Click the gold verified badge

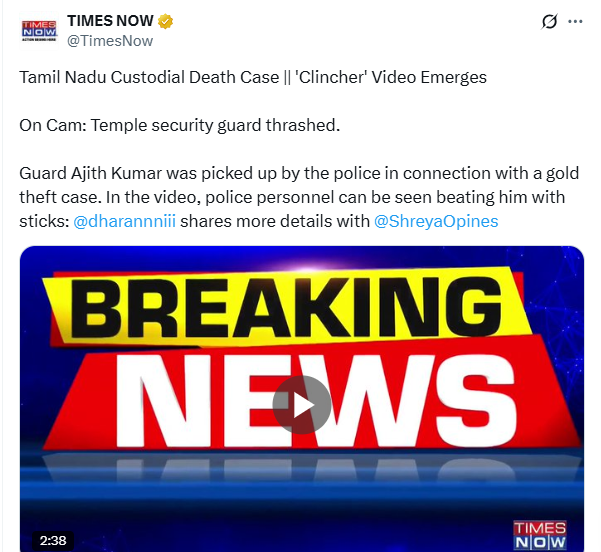pyautogui.click(x=166, y=21)
